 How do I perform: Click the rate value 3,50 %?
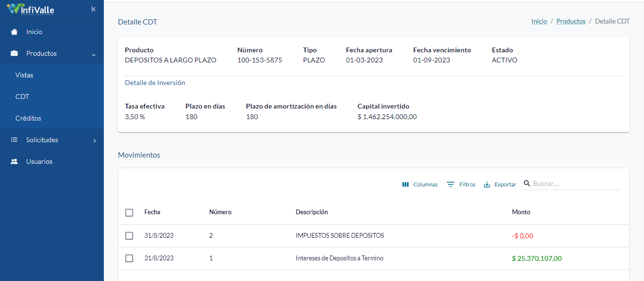pyautogui.click(x=135, y=117)
